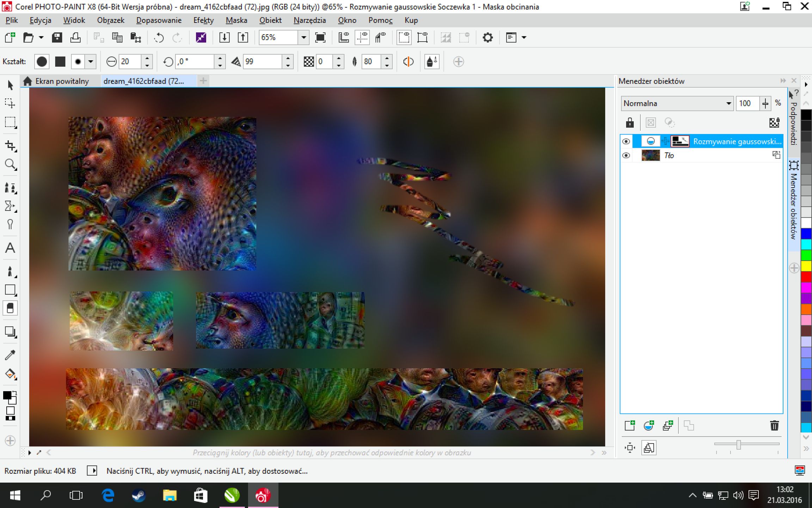Open Steam from the taskbar
This screenshot has width=812, height=508.
139,496
